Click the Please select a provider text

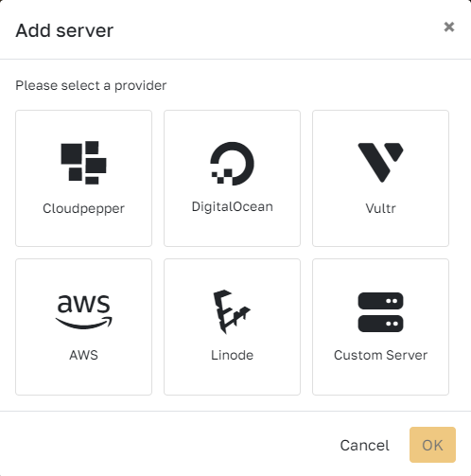(91, 85)
